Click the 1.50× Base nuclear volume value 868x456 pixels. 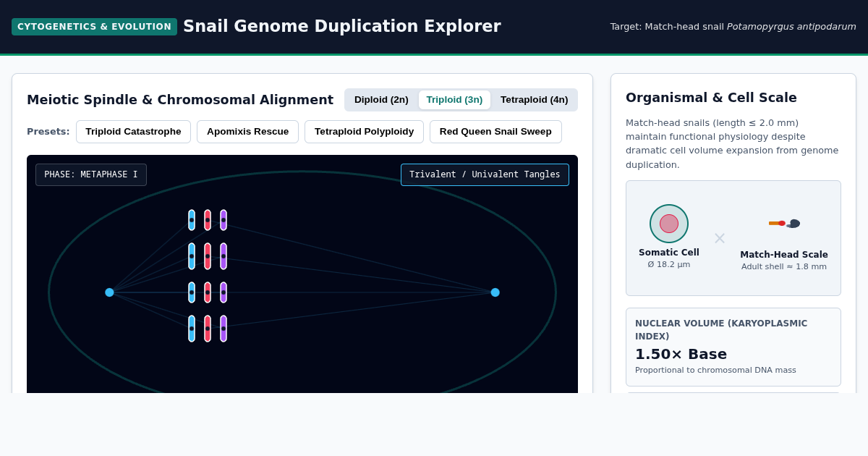click(x=681, y=354)
